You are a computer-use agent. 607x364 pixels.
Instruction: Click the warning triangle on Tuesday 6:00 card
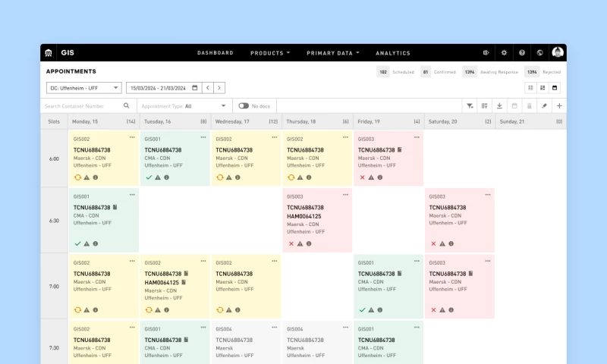(158, 177)
